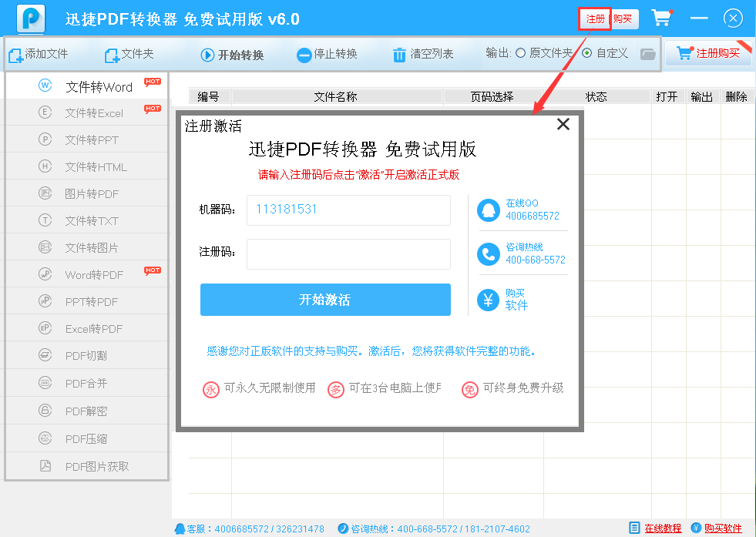Click the 文件名称 column header

(x=336, y=97)
